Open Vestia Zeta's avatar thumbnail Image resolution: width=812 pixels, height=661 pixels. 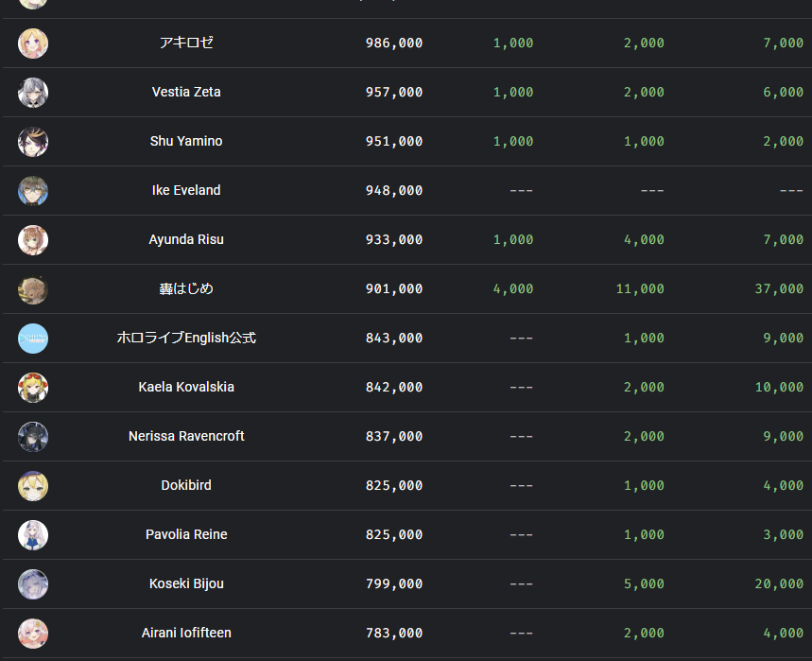coord(33,93)
